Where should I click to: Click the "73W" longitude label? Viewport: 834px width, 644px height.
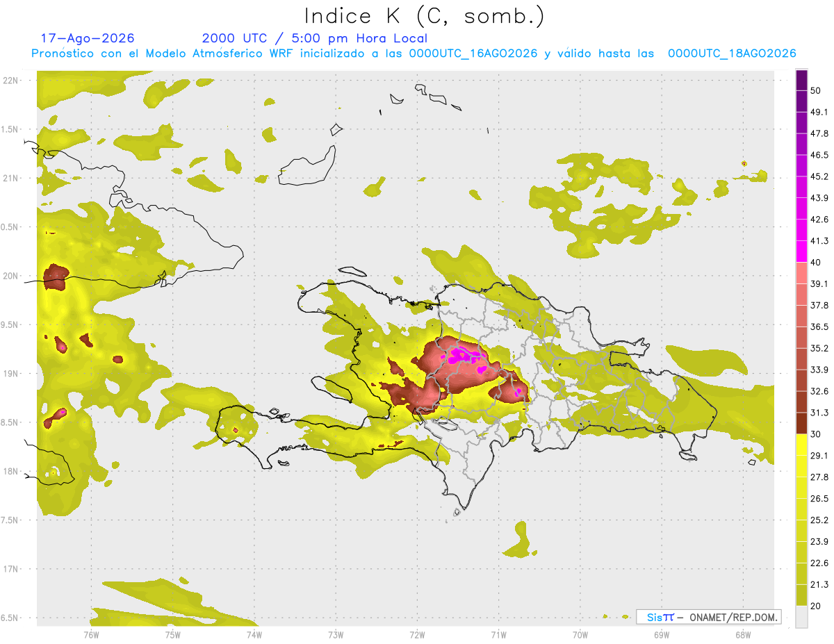click(x=336, y=634)
